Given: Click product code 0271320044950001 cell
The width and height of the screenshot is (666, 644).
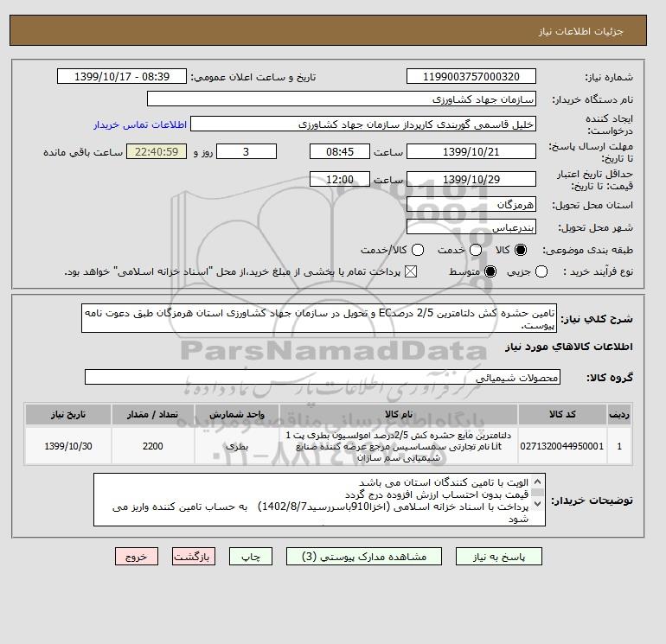Looking at the screenshot, I should pos(562,446).
